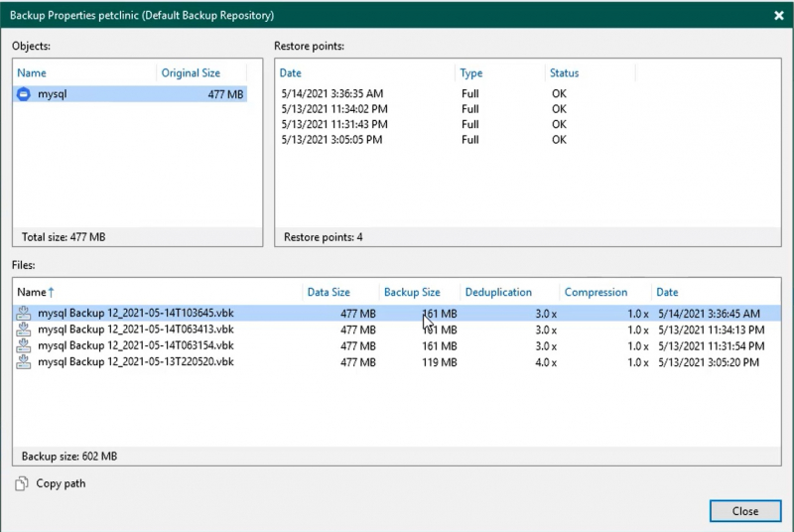The width and height of the screenshot is (794, 532).
Task: Click file icon for Backup 12_2021-05-13T220520.vbk
Action: (23, 362)
